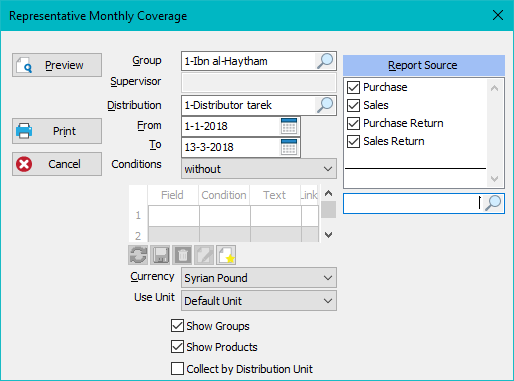Expand the Use Unit dropdown
The height and width of the screenshot is (381, 514).
click(328, 301)
